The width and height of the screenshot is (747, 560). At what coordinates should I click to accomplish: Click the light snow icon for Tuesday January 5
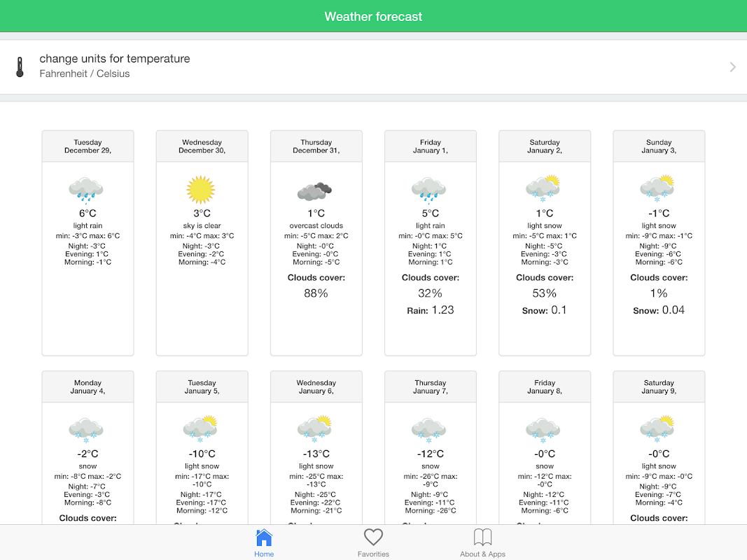pyautogui.click(x=200, y=429)
